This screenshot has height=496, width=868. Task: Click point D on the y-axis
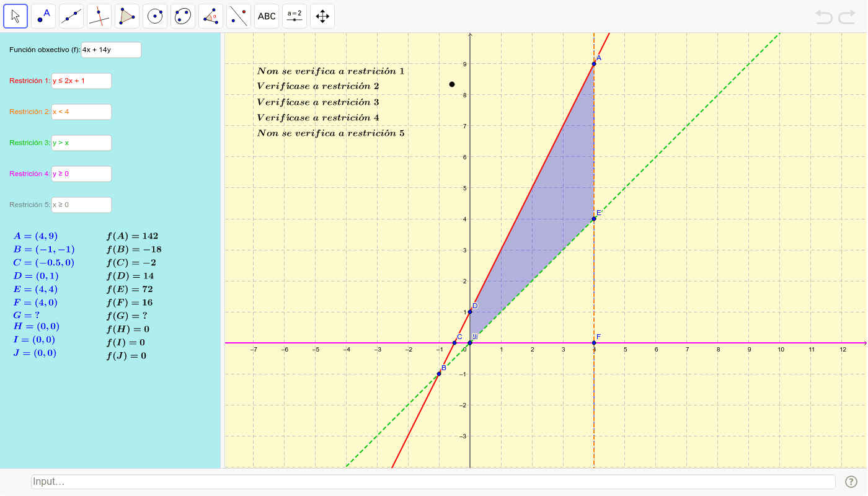pos(470,312)
